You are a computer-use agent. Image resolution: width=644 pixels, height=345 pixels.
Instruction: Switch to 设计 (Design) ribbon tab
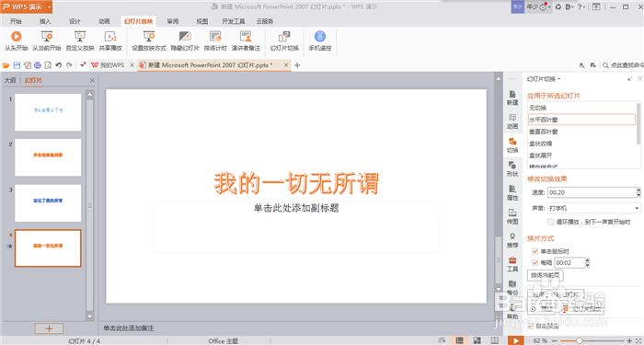(75, 21)
